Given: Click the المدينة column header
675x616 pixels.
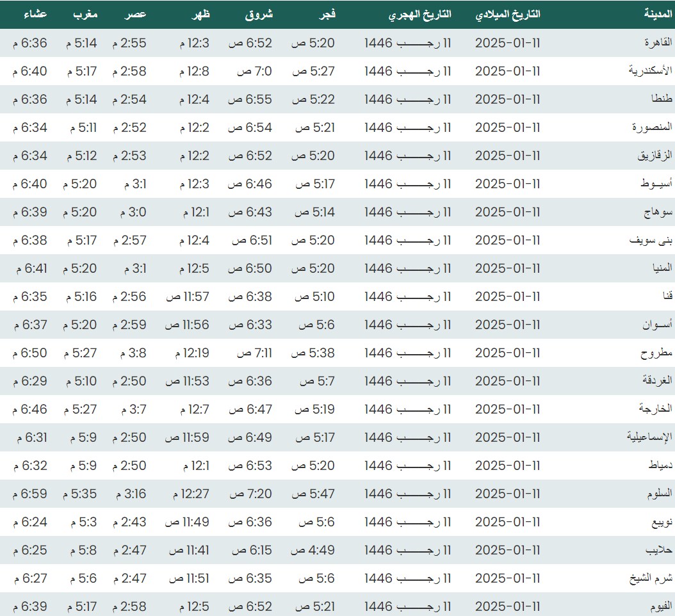Looking at the screenshot, I should [657, 14].
